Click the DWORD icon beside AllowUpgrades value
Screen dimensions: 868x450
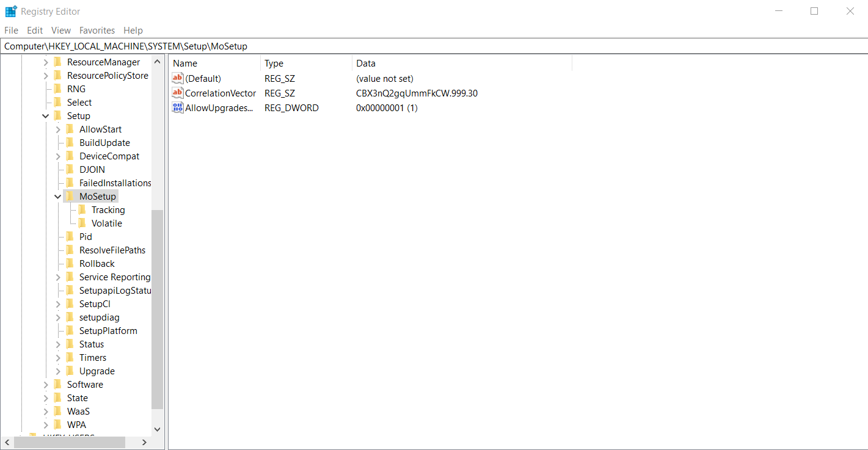click(x=177, y=107)
